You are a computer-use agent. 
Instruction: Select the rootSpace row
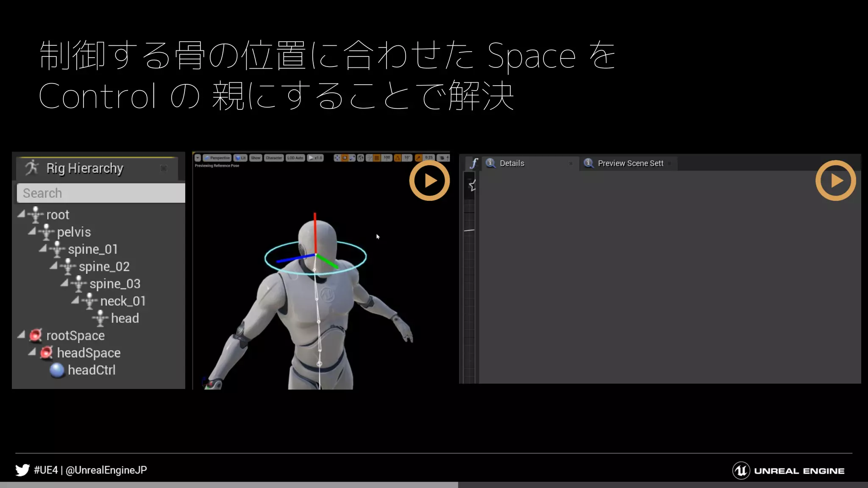pos(98,335)
